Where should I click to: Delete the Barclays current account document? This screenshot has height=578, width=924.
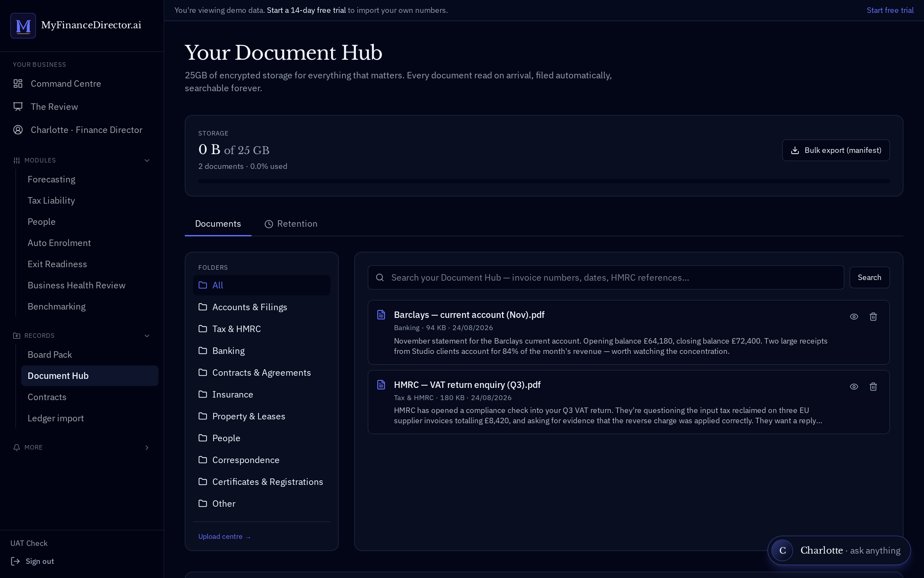(873, 317)
